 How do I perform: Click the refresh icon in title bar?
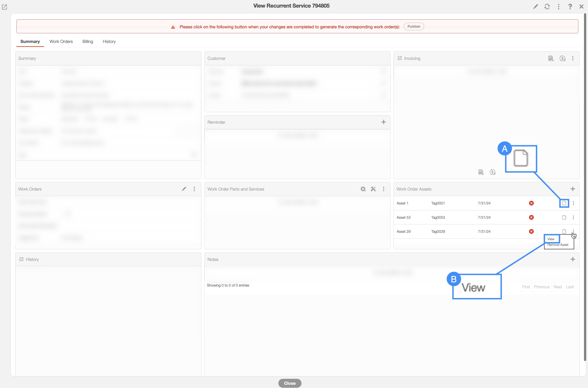(547, 7)
